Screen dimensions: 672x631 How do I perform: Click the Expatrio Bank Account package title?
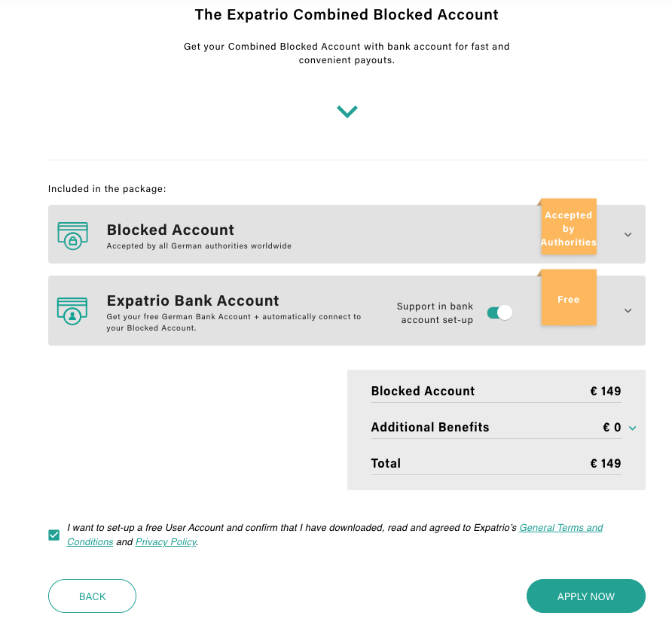coord(193,300)
